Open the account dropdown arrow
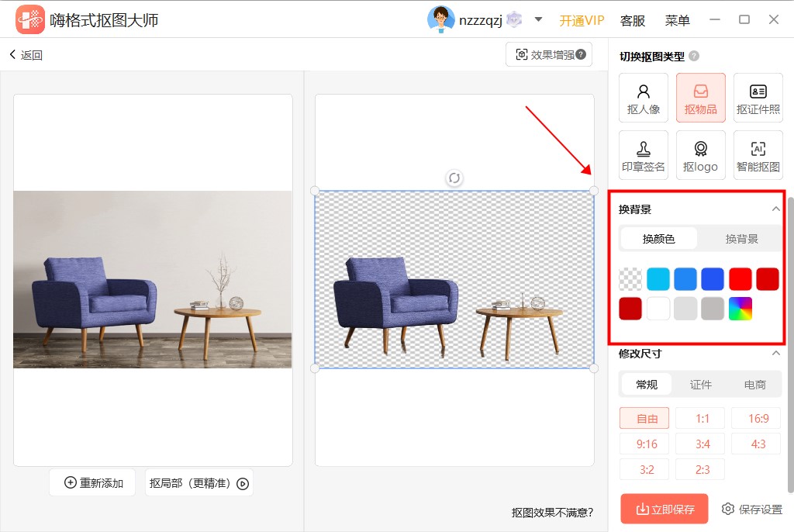This screenshot has height=532, width=794. [x=538, y=19]
